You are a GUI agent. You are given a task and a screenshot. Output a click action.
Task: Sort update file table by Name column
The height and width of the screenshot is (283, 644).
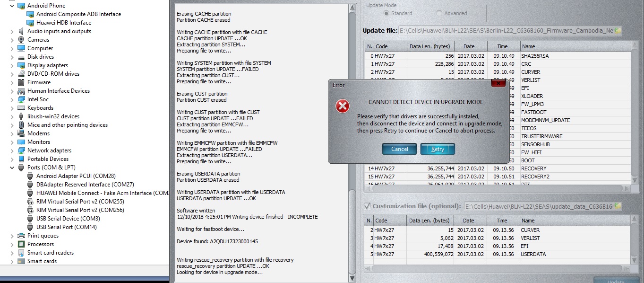point(575,46)
